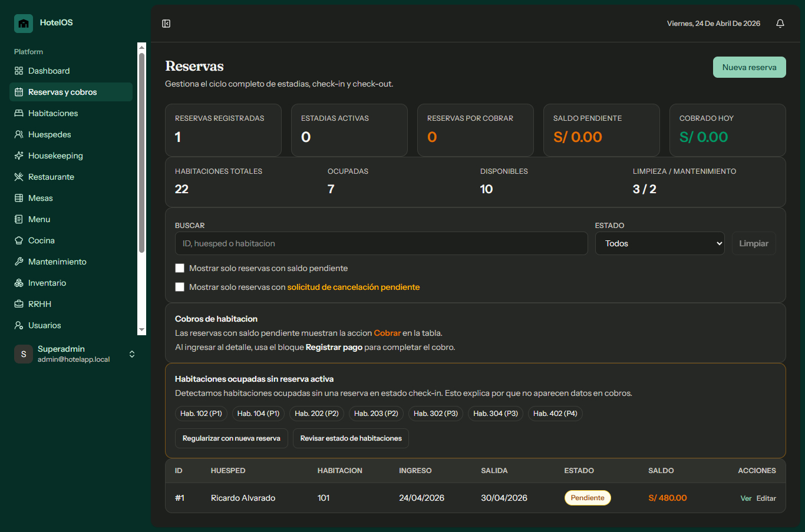Go to Inventario in the sidebar

pyautogui.click(x=47, y=283)
